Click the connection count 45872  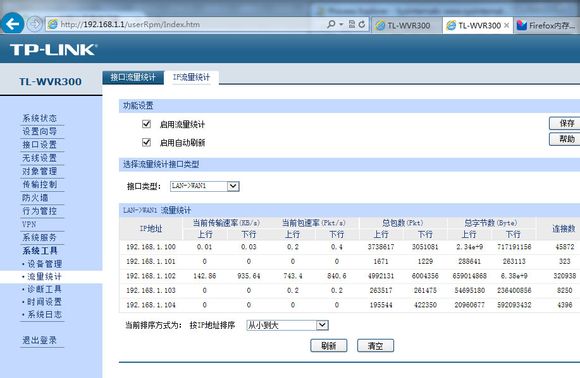click(564, 247)
